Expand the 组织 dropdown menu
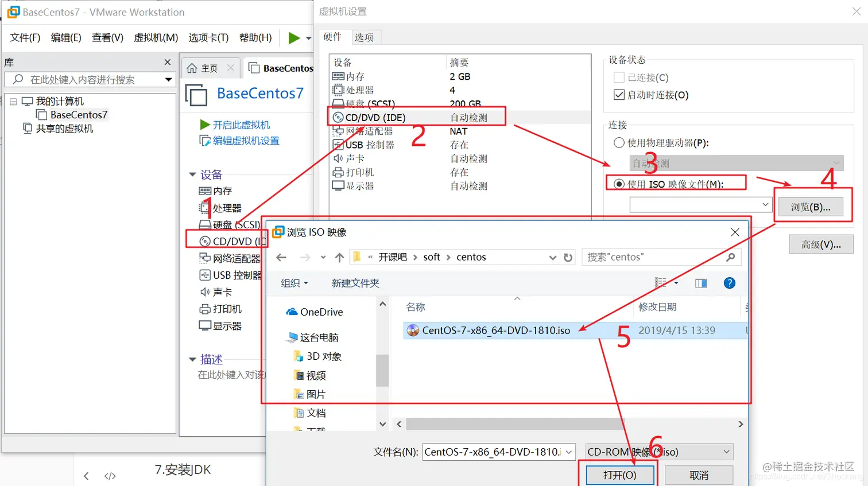 (294, 282)
